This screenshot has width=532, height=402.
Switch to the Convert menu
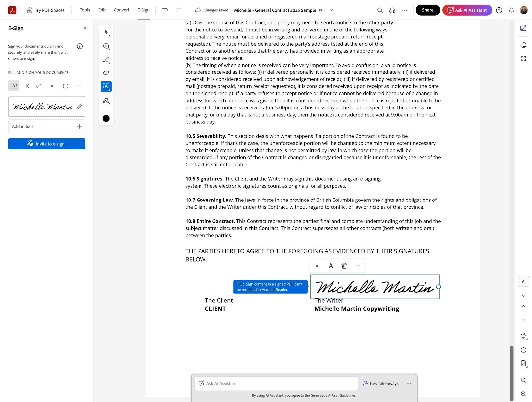(x=121, y=10)
